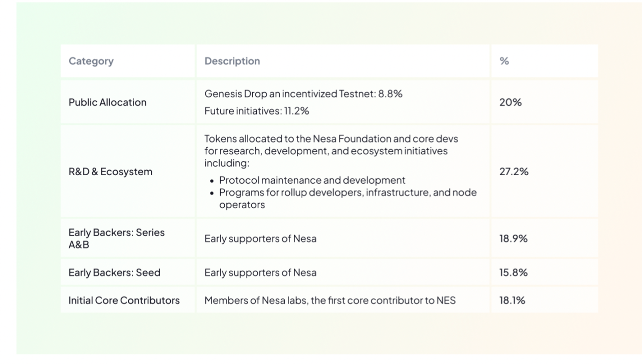This screenshot has width=642, height=364.
Task: Click the Future initiatives: 11.2% line
Action: 257,111
